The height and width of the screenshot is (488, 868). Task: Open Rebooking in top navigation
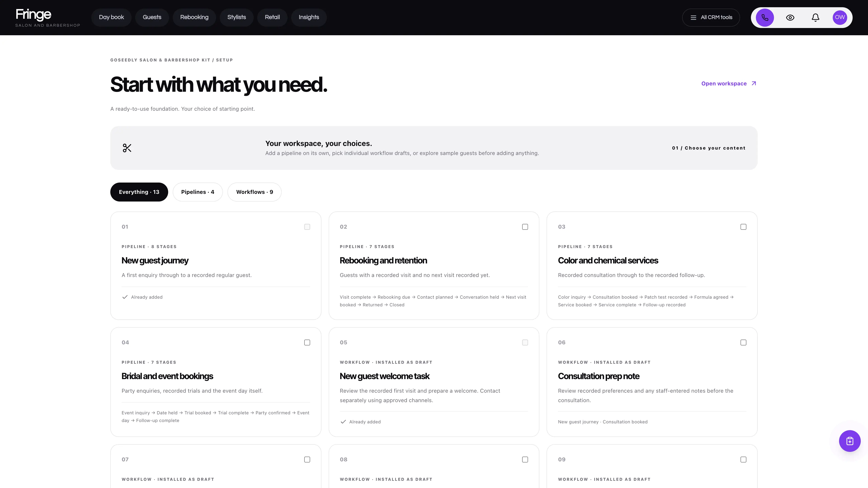[194, 18]
